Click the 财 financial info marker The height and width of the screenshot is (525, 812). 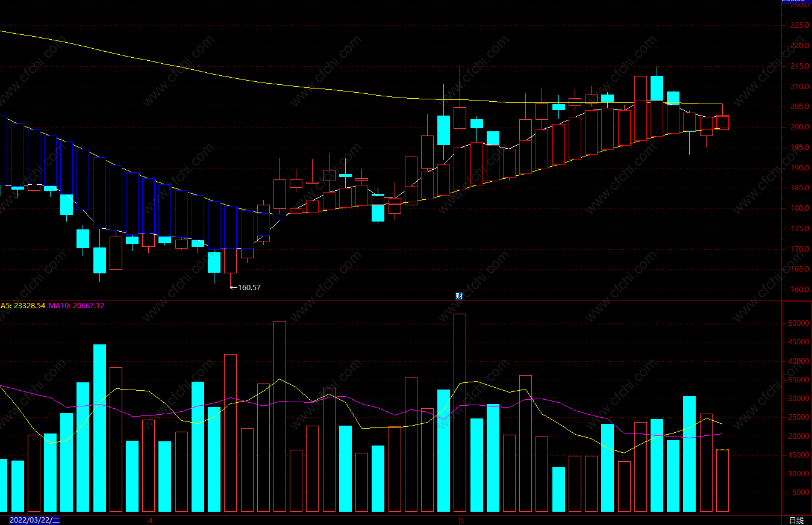click(x=459, y=296)
